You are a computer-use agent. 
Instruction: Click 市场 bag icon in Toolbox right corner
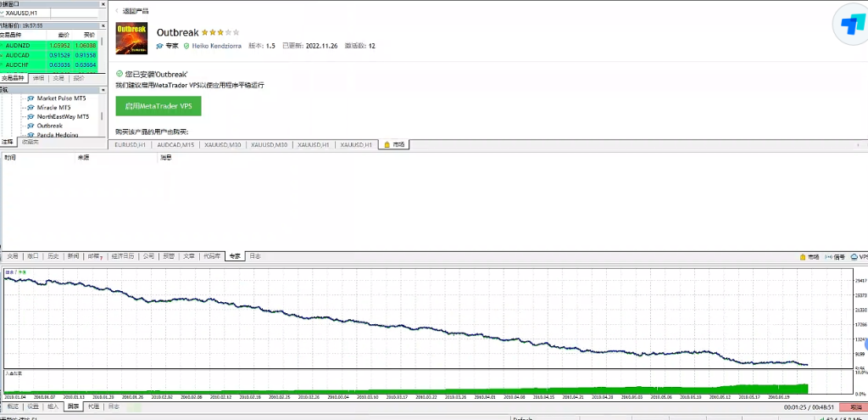pos(804,257)
